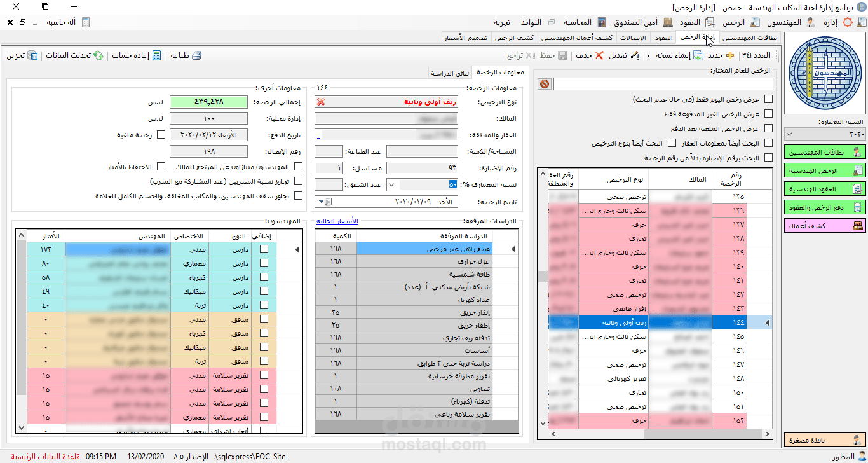Open the الأسعار الحالية current prices link
The width and height of the screenshot is (868, 463).
337,221
